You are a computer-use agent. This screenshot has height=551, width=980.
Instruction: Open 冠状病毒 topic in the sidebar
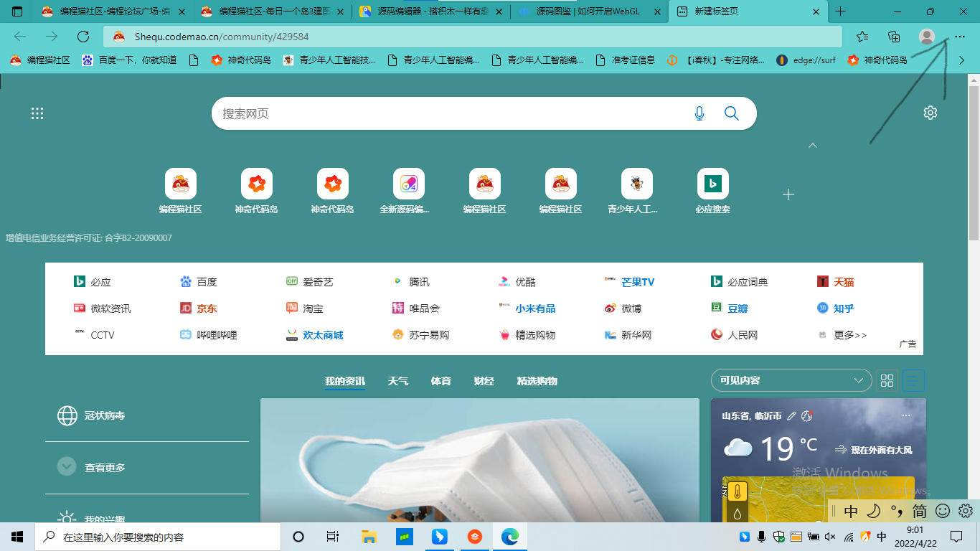(x=91, y=415)
